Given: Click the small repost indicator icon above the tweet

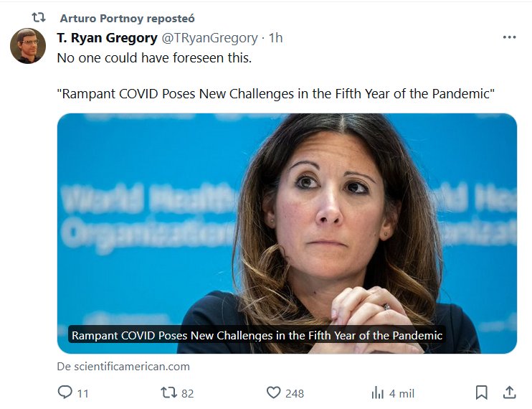Looking at the screenshot, I should tap(39, 18).
